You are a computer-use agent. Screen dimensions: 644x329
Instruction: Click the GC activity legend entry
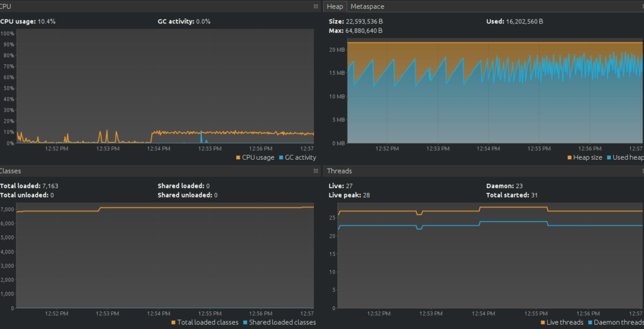[x=297, y=157]
